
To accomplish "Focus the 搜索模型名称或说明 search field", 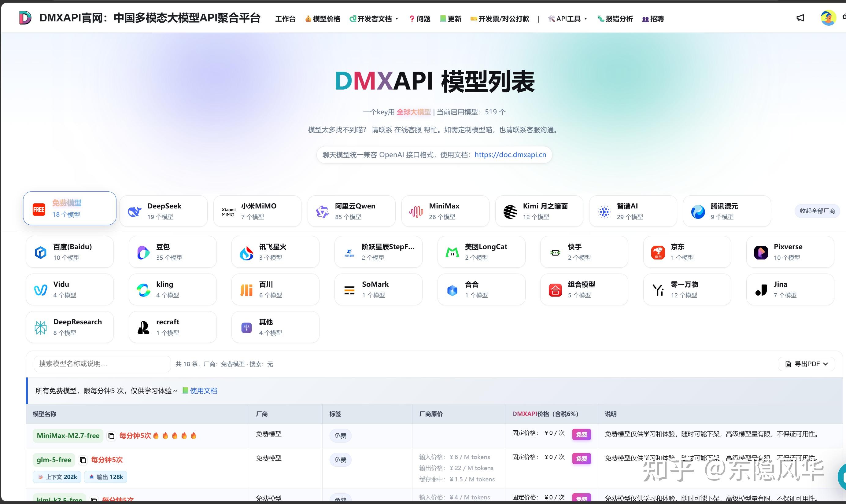I will pos(102,364).
